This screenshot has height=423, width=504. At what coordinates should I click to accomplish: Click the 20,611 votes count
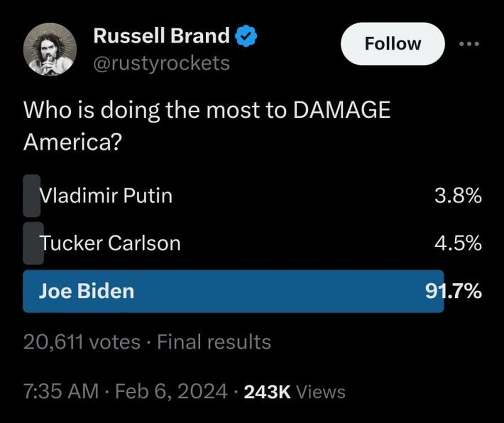[82, 342]
